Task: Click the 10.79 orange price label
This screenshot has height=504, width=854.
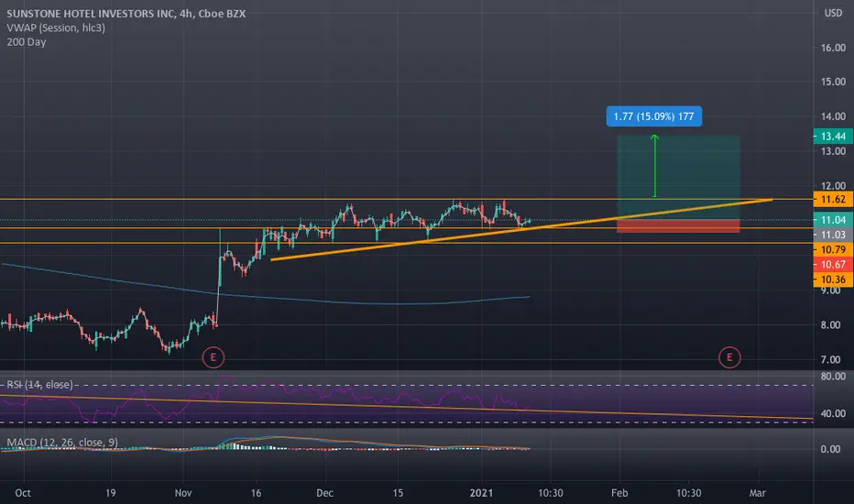Action: click(x=833, y=249)
